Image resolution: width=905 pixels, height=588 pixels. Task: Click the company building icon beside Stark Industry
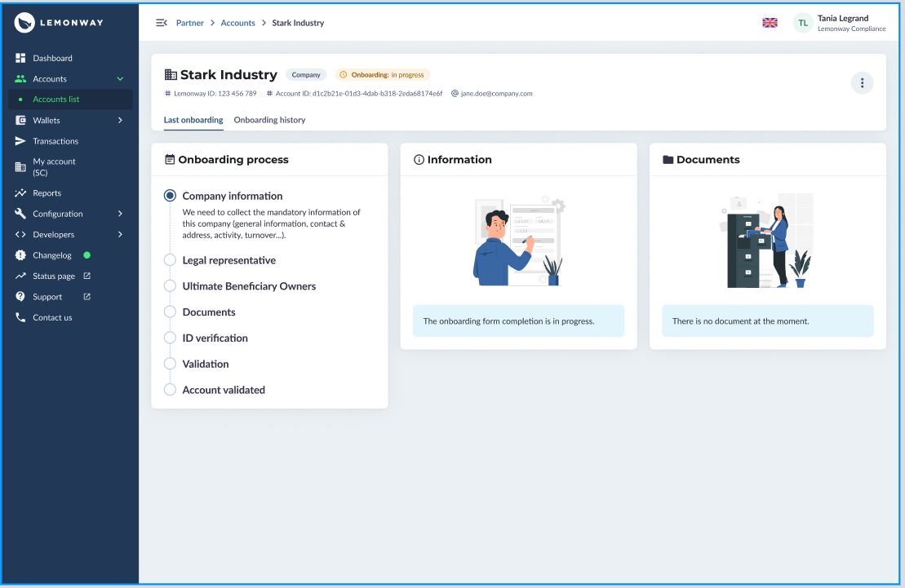pyautogui.click(x=171, y=74)
